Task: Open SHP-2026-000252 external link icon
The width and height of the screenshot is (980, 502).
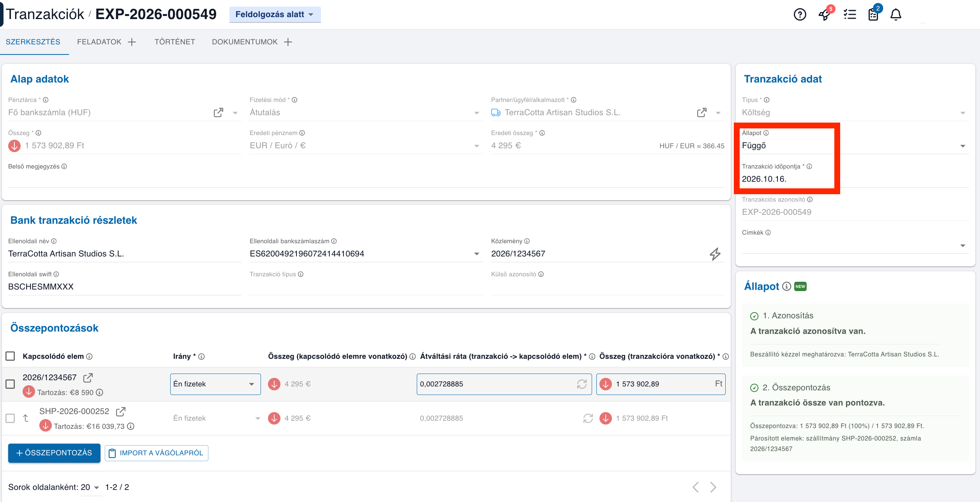Action: pyautogui.click(x=121, y=411)
